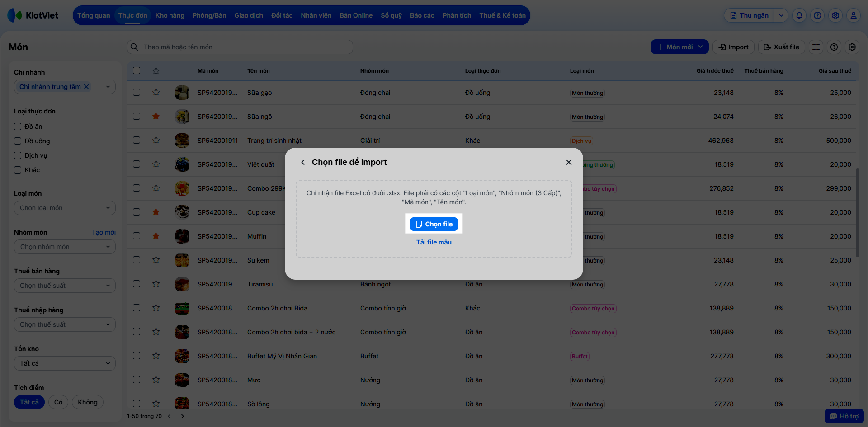Open the Giao dịch menu
868x427 pixels.
pyautogui.click(x=249, y=15)
